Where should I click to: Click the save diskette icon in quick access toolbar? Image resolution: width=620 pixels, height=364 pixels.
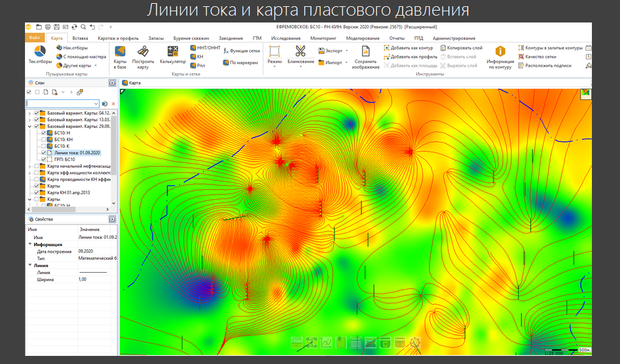coord(57,27)
